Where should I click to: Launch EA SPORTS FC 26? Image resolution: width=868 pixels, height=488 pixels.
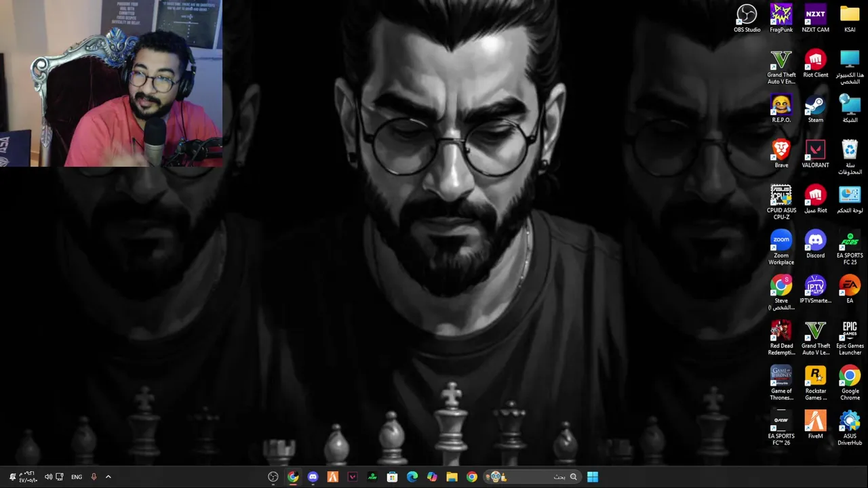[781, 428]
